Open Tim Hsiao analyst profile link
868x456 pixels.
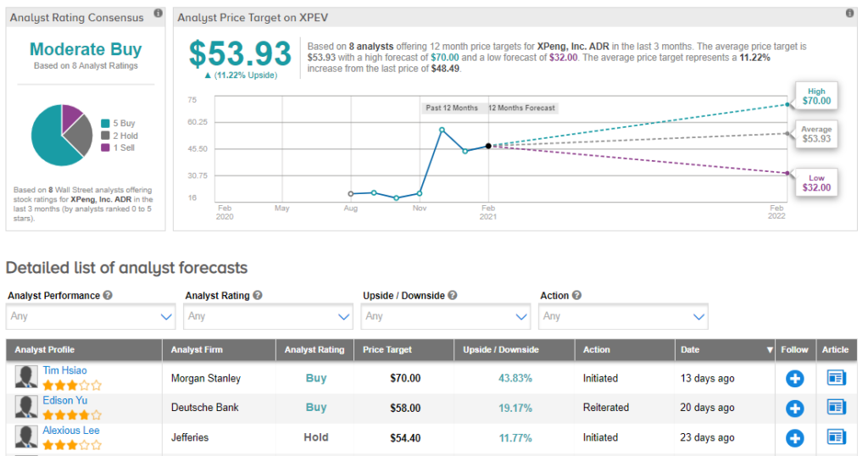[x=64, y=370]
